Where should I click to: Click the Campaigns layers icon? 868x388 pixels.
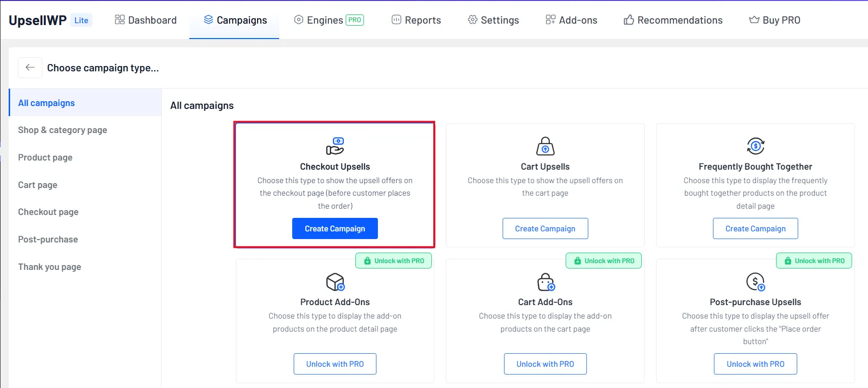pyautogui.click(x=208, y=20)
